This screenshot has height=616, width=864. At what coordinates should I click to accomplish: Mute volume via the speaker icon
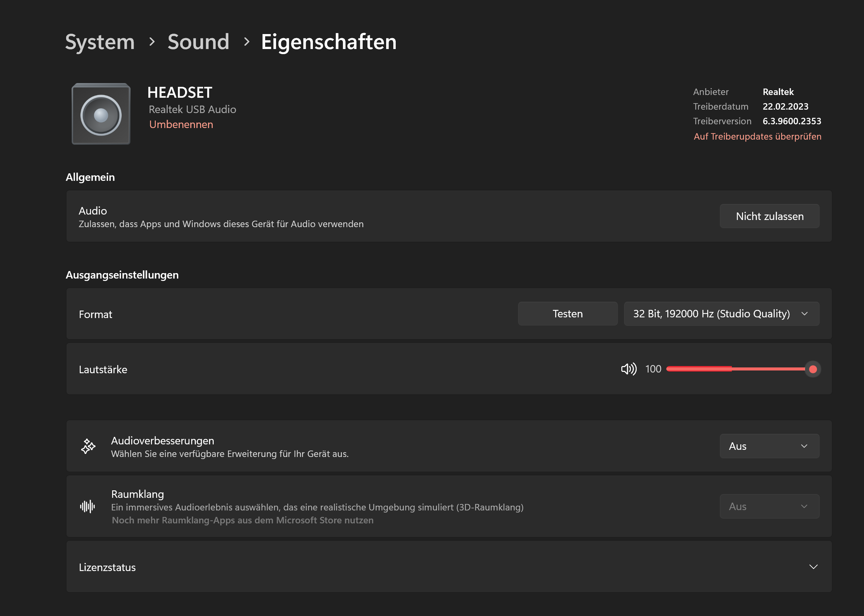tap(628, 369)
